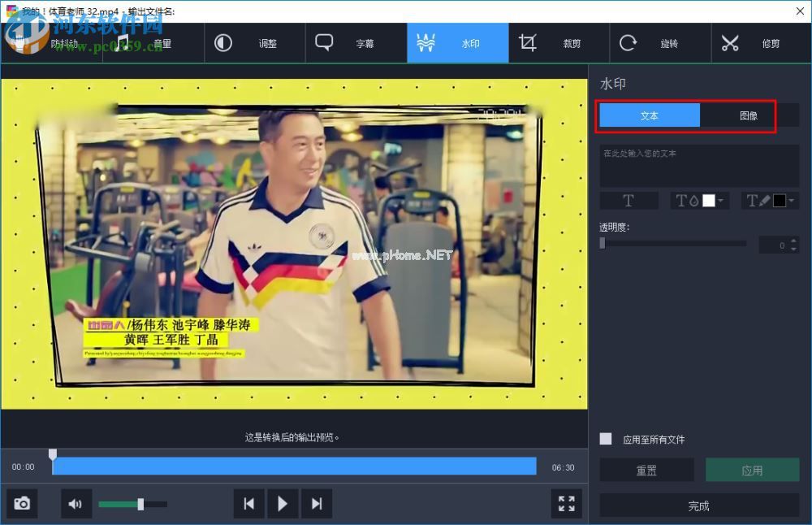Open the 调整 (Adjust) tool

tap(257, 42)
